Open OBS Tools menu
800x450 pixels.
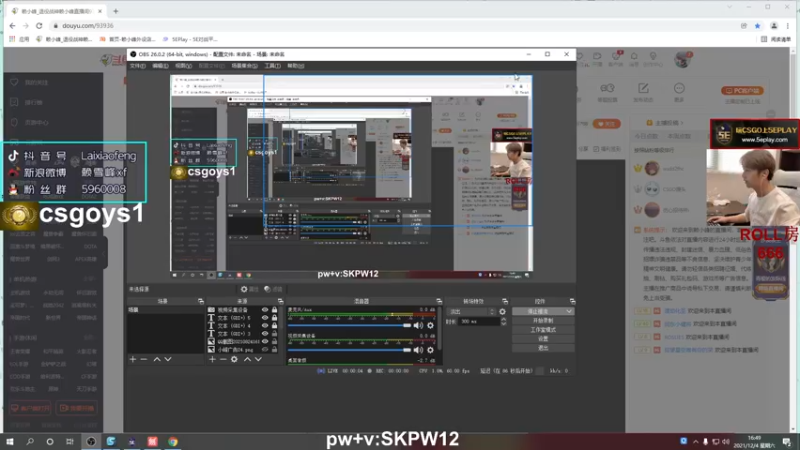click(x=272, y=66)
